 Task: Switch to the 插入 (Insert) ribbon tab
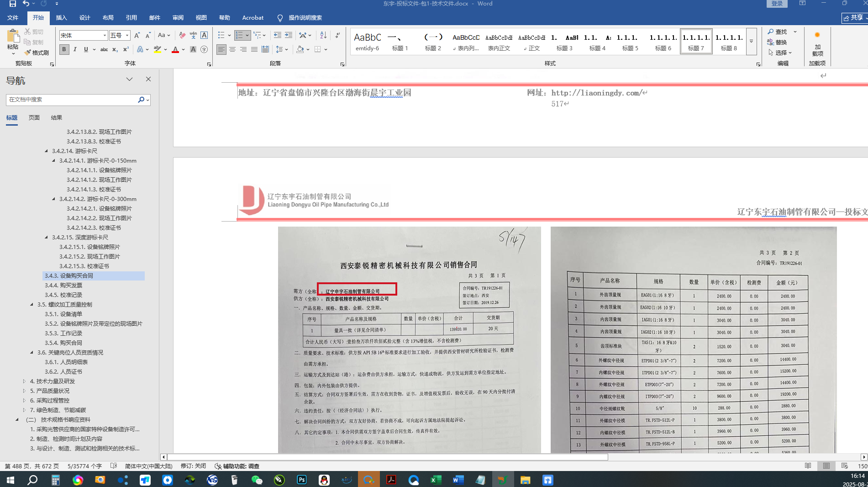(61, 17)
